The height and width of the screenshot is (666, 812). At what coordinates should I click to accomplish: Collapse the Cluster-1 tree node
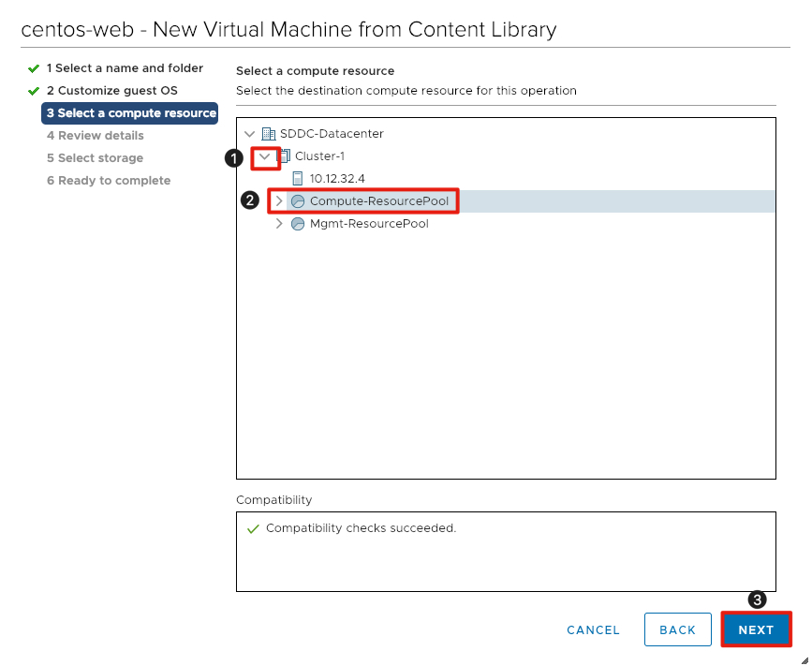[265, 155]
